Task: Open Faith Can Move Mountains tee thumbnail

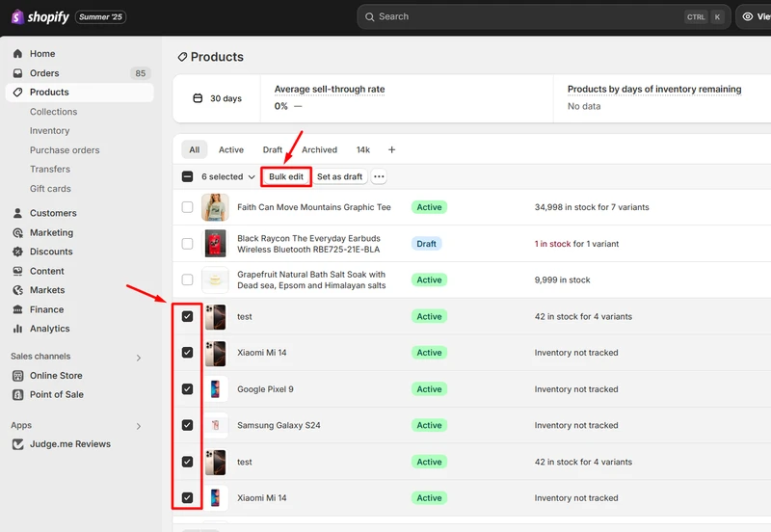Action: click(x=215, y=207)
